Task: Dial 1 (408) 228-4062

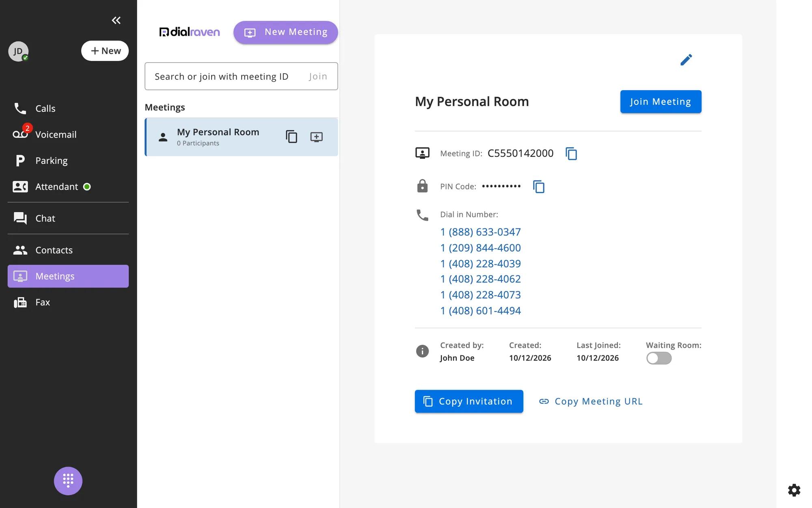Action: (x=480, y=279)
